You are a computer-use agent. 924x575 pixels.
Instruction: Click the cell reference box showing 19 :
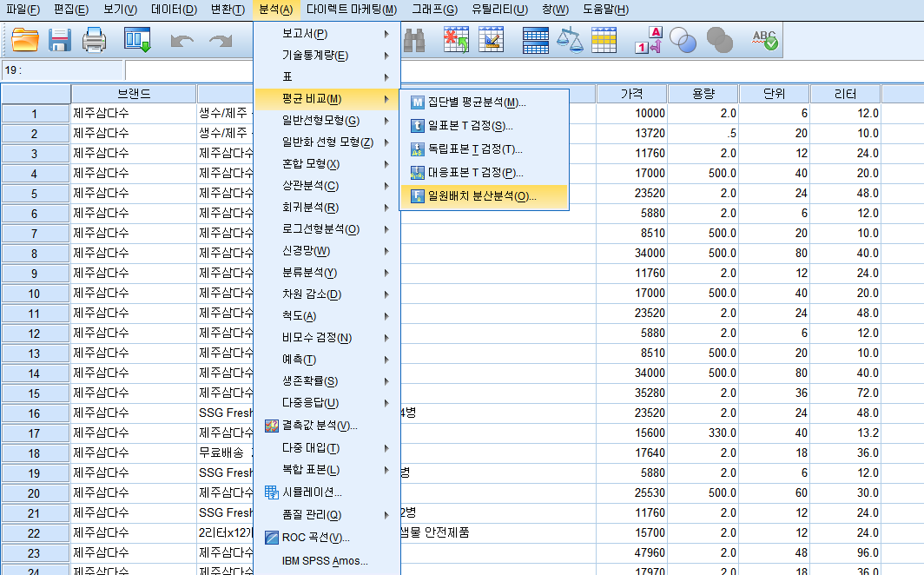(63, 70)
